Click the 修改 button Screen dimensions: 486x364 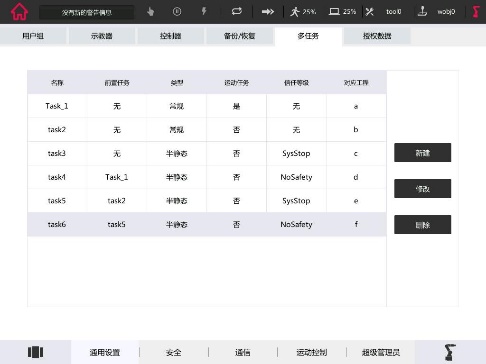(x=422, y=189)
